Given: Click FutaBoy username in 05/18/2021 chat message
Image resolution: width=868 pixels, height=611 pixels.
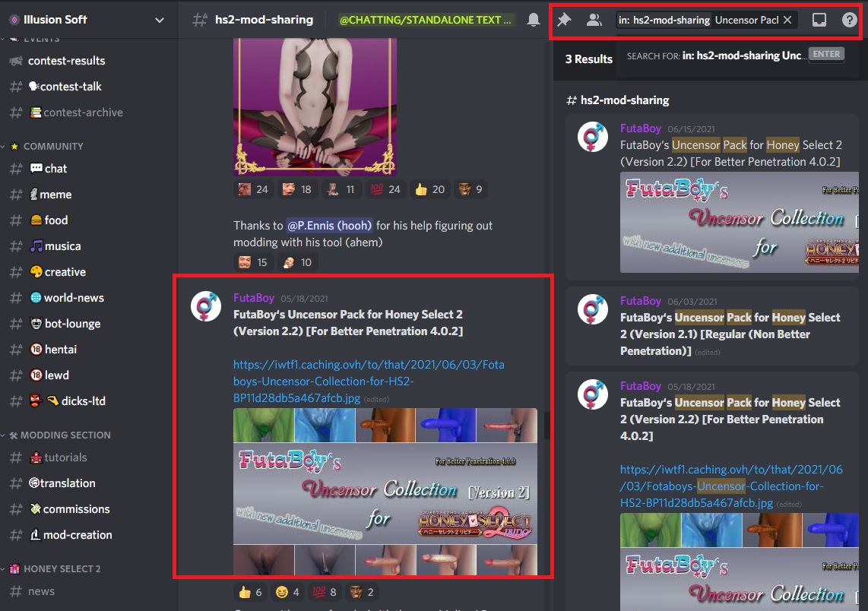Looking at the screenshot, I should point(254,298).
